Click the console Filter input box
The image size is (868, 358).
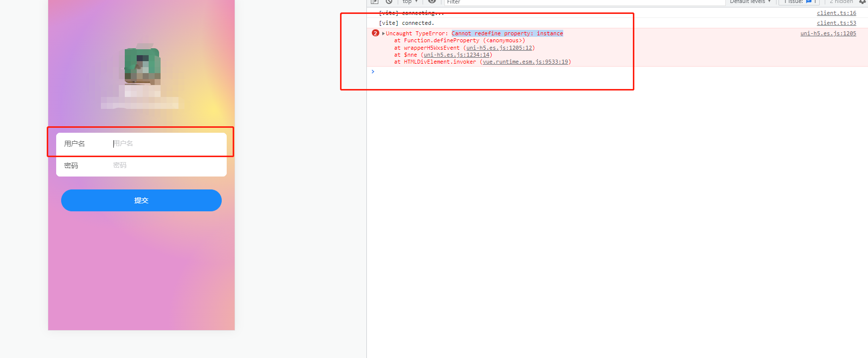[x=585, y=2]
